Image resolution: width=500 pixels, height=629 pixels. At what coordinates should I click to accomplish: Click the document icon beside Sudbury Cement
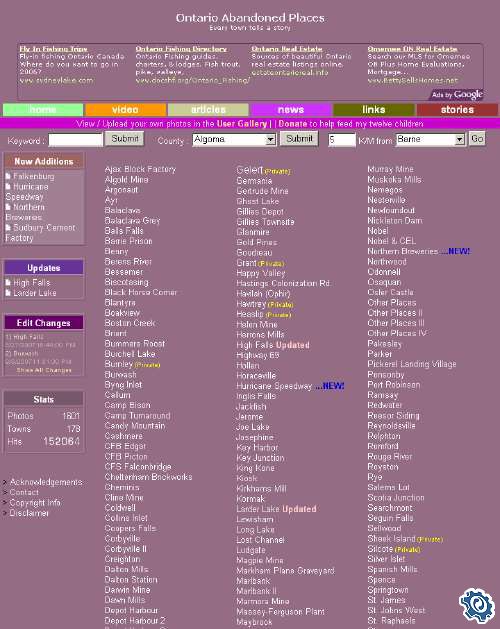(8, 227)
